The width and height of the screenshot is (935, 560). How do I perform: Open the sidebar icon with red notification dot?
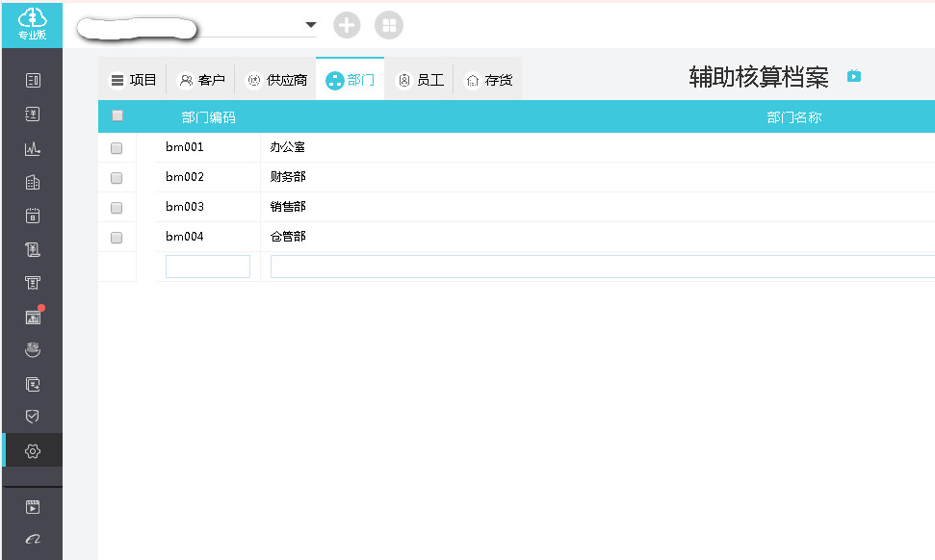tap(33, 317)
